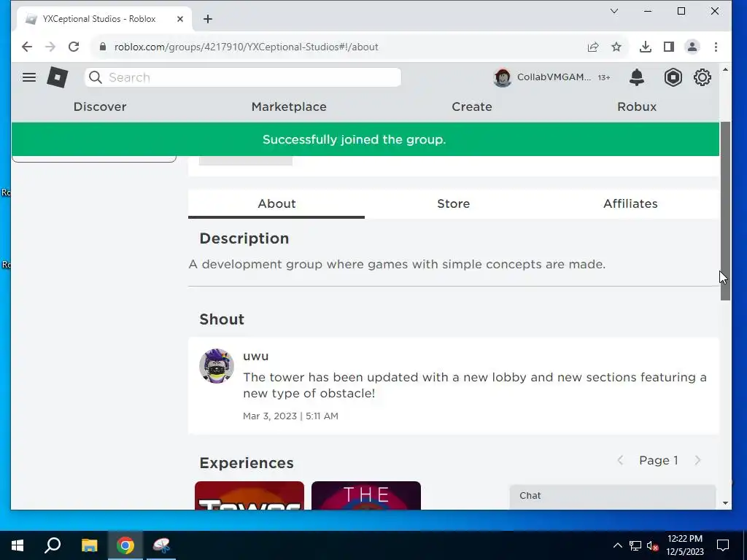Open the Chrome profile icon
Image resolution: width=747 pixels, height=560 pixels.
[692, 47]
